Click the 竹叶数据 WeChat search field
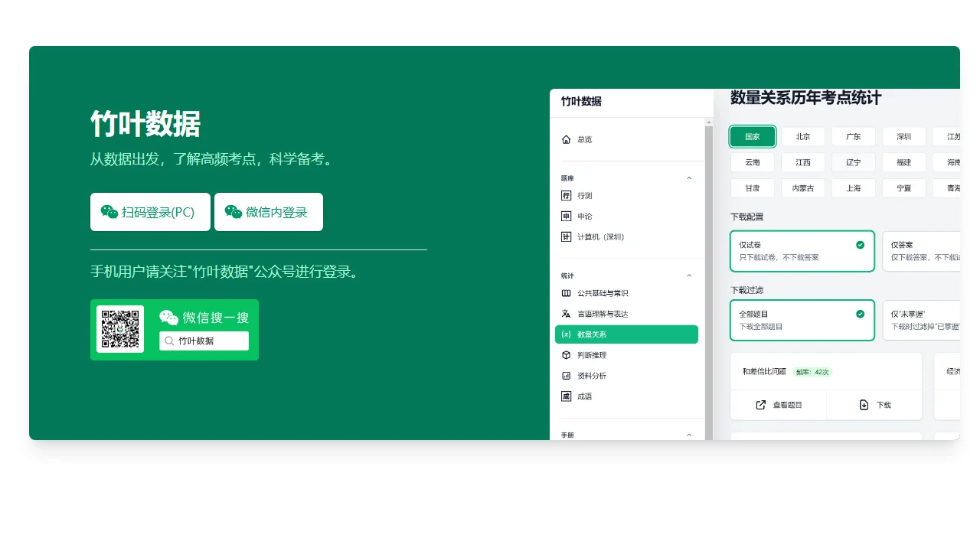 204,341
